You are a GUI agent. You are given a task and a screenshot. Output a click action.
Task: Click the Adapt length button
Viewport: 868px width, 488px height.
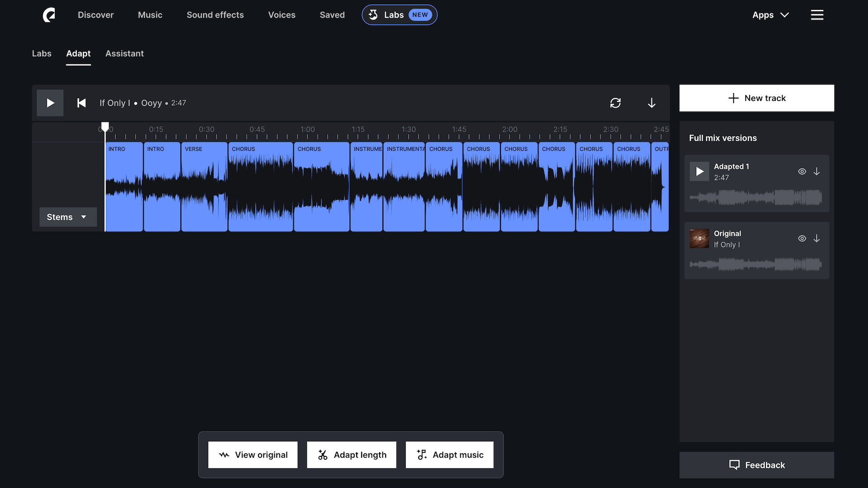point(352,455)
